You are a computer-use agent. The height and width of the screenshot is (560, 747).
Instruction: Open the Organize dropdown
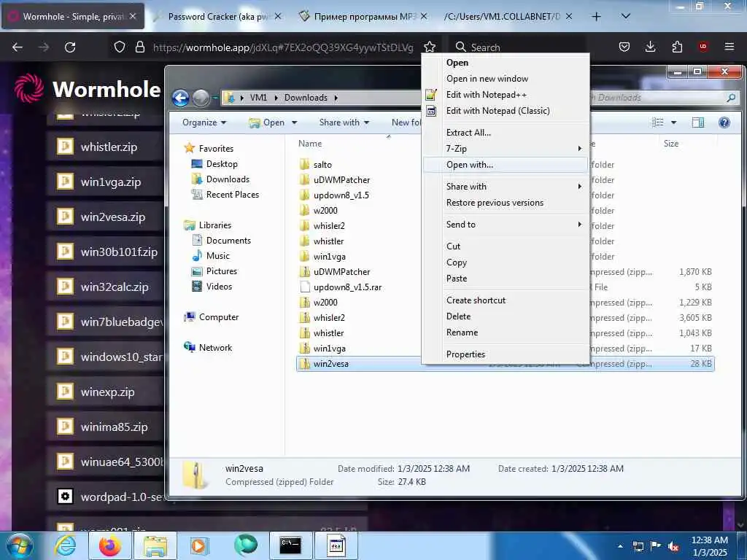point(204,122)
